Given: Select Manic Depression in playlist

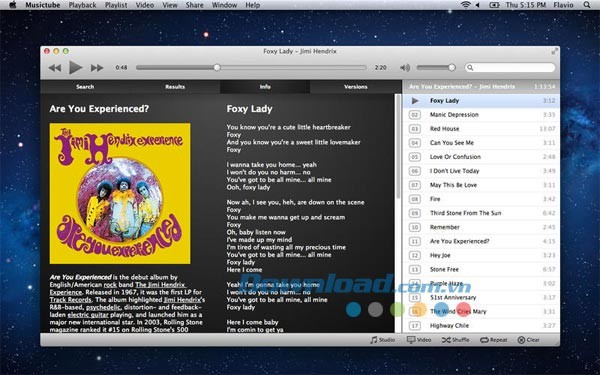Looking at the screenshot, I should coord(481,115).
